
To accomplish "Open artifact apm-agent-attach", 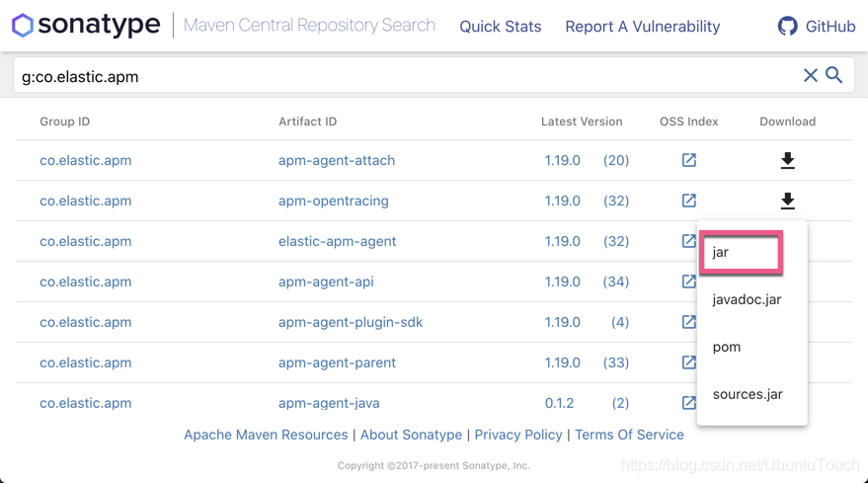I will coord(337,161).
